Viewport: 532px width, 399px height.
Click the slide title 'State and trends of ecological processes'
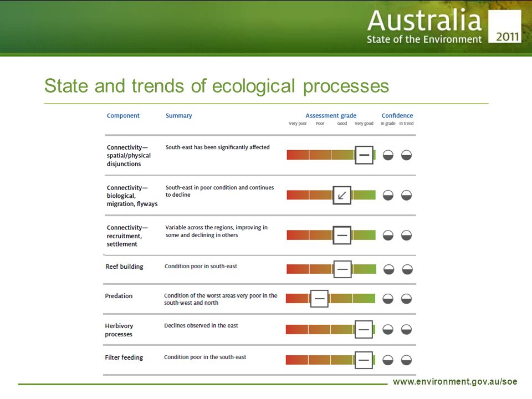point(217,86)
